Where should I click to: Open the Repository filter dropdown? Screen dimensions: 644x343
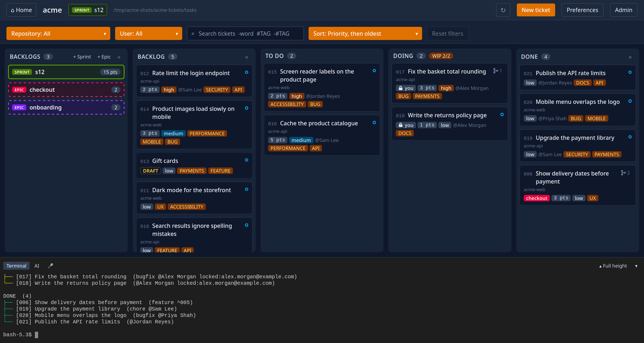point(58,33)
